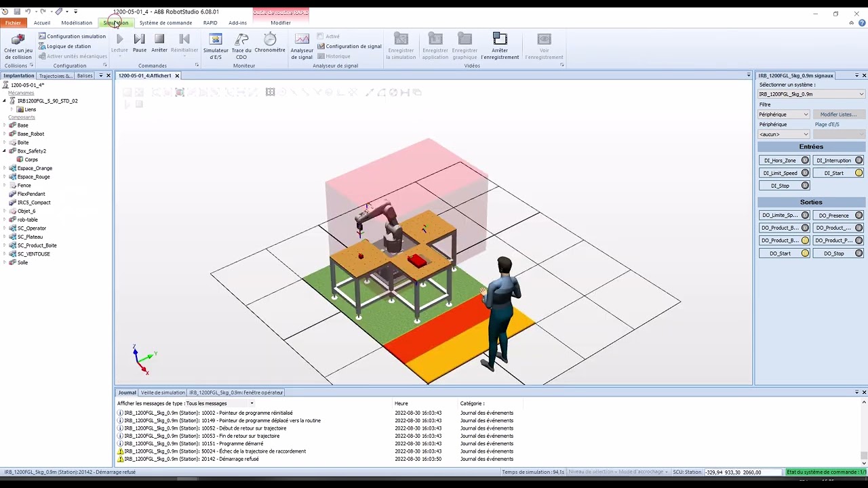This screenshot has height=488, width=868.
Task: Open Veille de simulation tab
Action: 163,392
